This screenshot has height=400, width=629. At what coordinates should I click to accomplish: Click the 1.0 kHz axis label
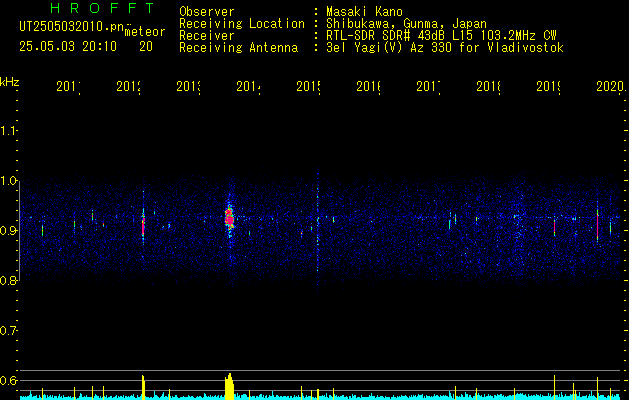(8, 181)
